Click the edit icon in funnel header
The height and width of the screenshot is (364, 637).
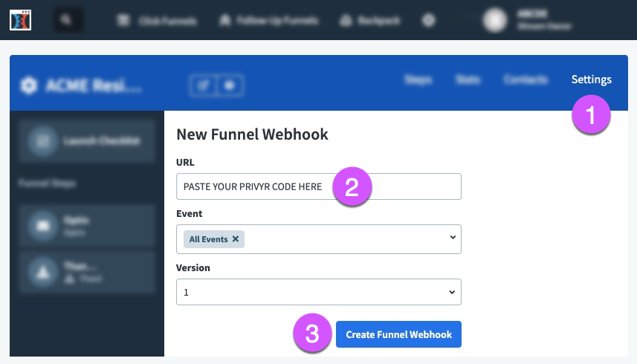click(x=202, y=85)
